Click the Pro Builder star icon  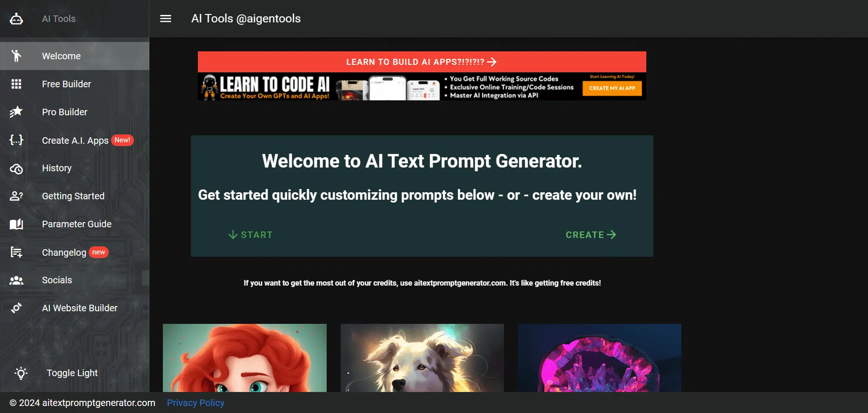click(x=16, y=112)
